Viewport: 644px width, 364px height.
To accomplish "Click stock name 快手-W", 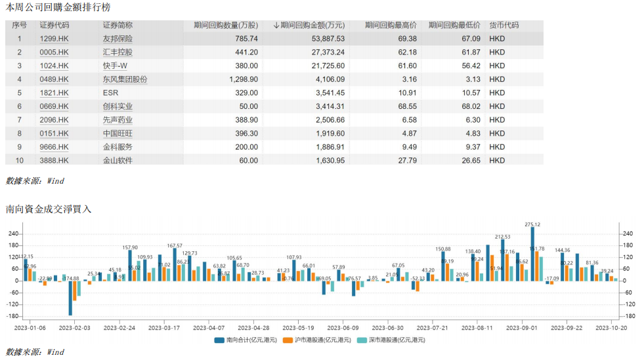I will [115, 66].
